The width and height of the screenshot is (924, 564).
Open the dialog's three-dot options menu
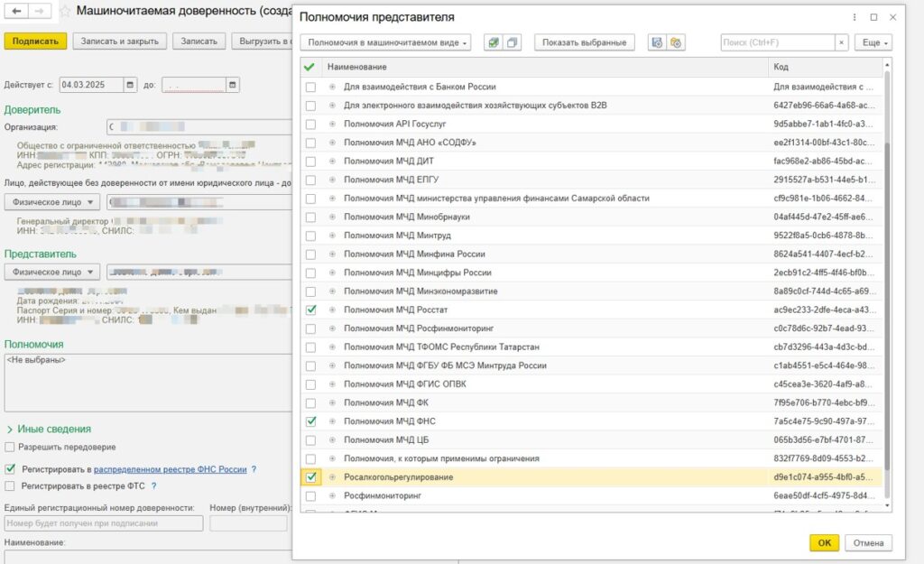[855, 17]
